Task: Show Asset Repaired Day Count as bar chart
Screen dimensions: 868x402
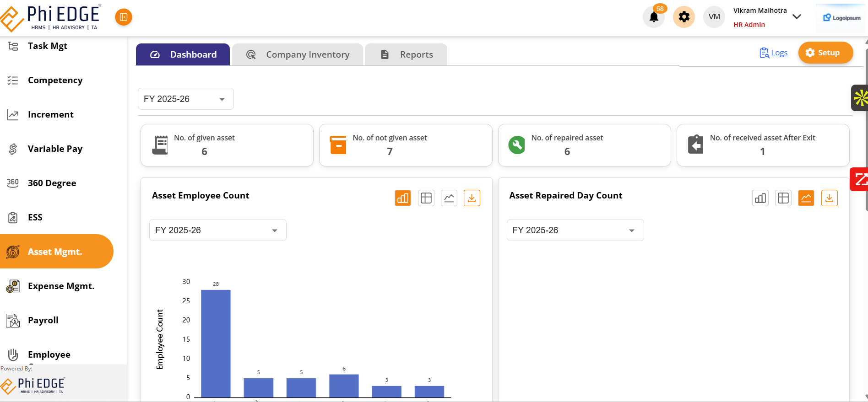Action: (760, 198)
